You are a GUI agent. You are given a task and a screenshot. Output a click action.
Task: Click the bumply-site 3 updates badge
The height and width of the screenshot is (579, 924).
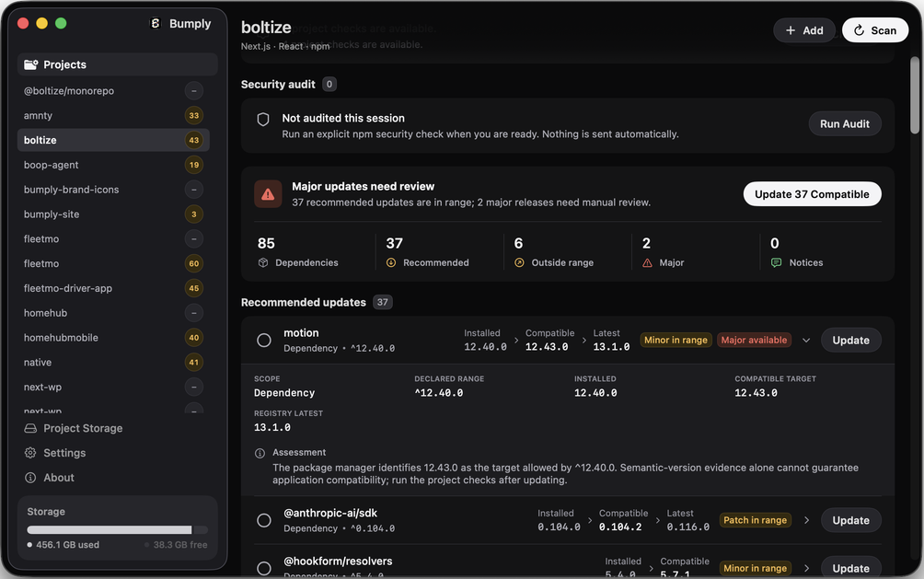(194, 214)
